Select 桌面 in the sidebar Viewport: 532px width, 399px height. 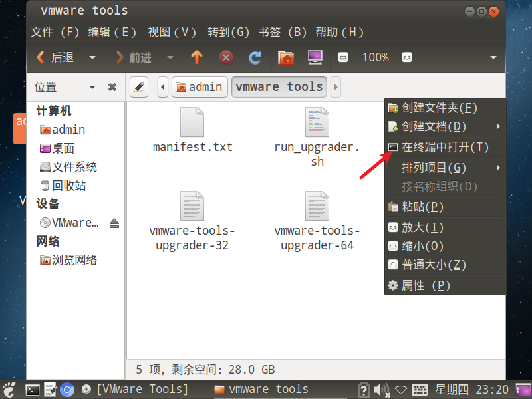coord(57,148)
